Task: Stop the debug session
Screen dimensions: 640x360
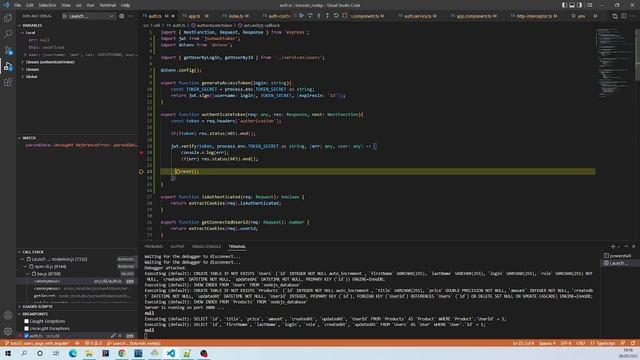Action: pos(345,16)
